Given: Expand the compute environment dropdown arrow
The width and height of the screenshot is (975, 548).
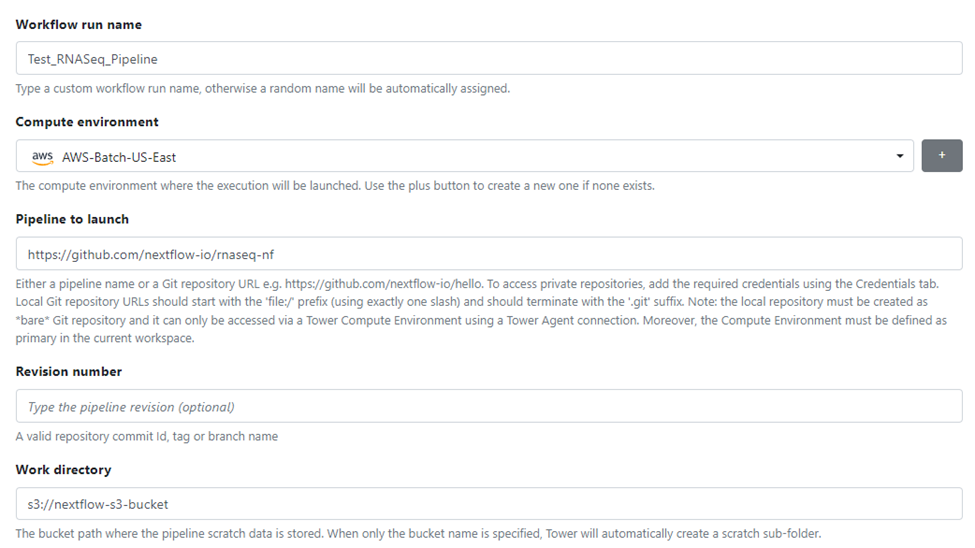Looking at the screenshot, I should coord(899,156).
